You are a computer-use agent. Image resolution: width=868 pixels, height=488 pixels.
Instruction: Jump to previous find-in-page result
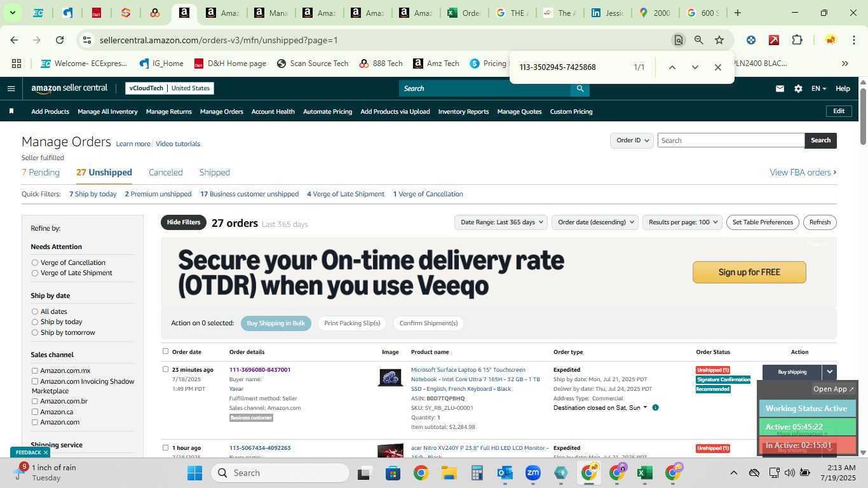pos(672,67)
